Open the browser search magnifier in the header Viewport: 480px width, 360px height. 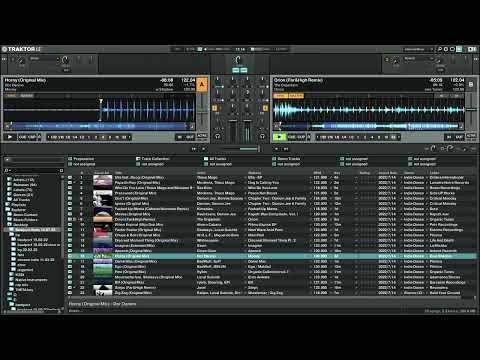tap(440, 49)
